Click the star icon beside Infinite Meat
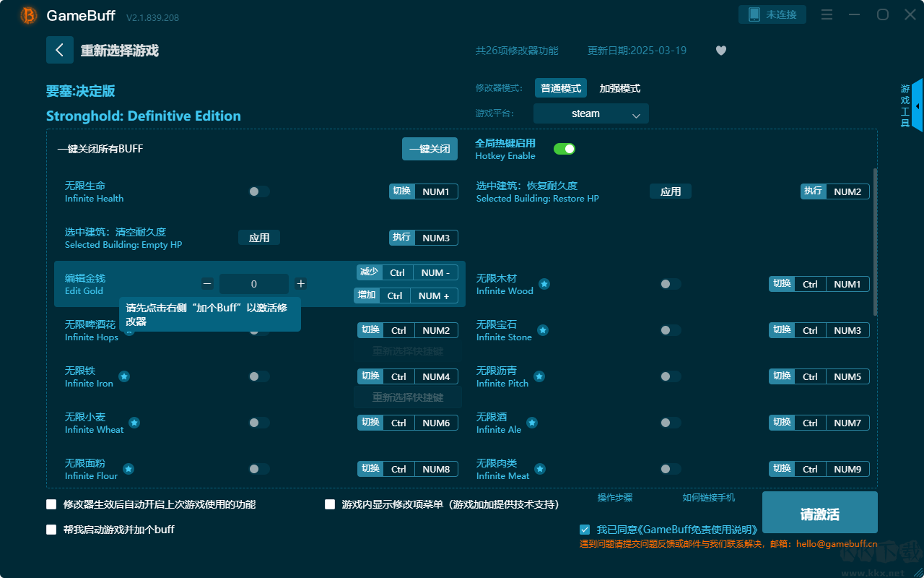Screen dimensions: 924x578 [540, 469]
